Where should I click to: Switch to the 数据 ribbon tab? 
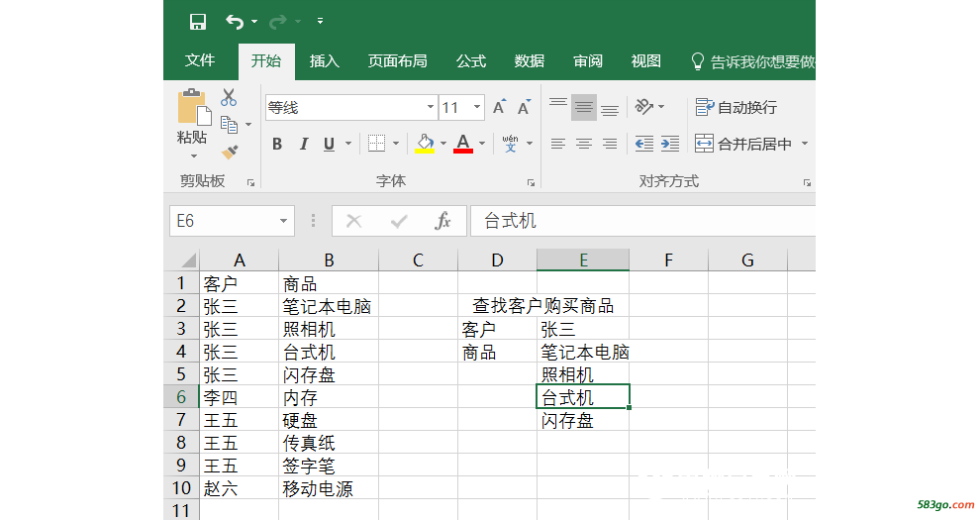[530, 61]
